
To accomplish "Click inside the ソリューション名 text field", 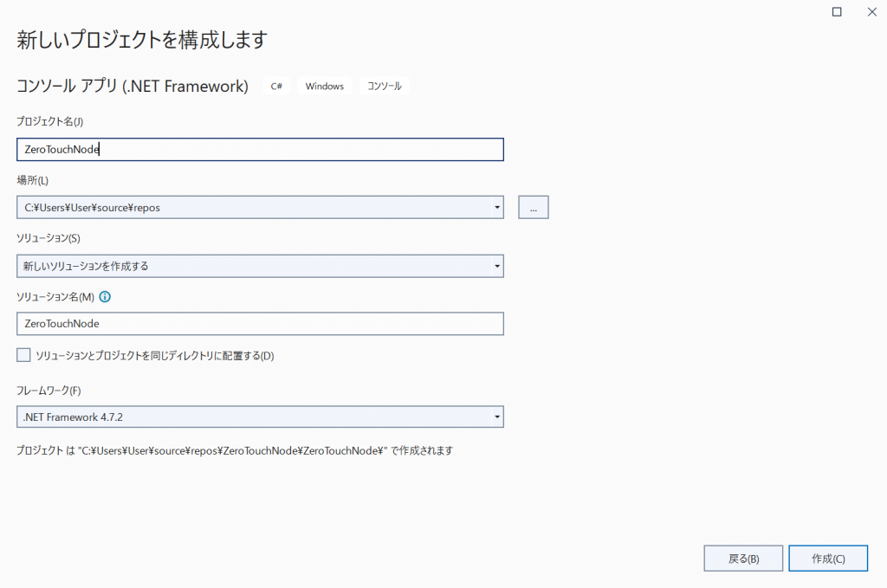I will (260, 324).
